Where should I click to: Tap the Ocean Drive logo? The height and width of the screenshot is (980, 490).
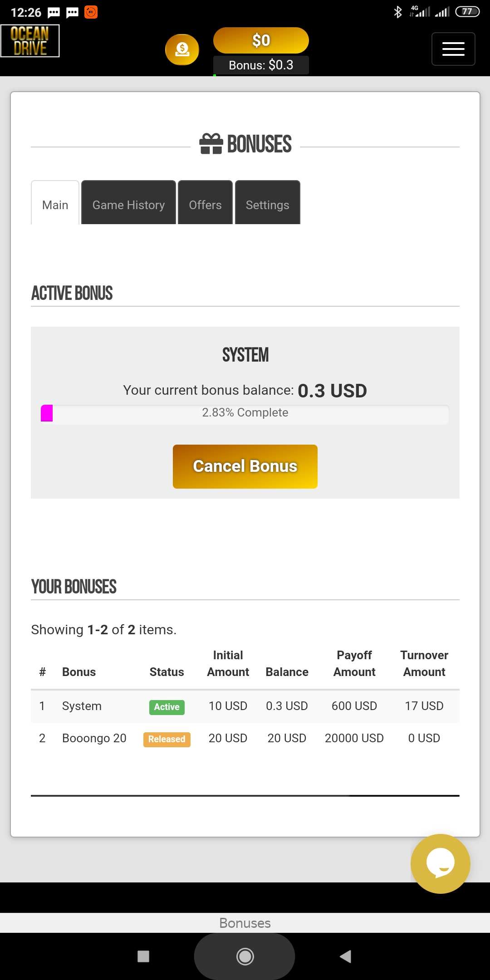coord(30,41)
